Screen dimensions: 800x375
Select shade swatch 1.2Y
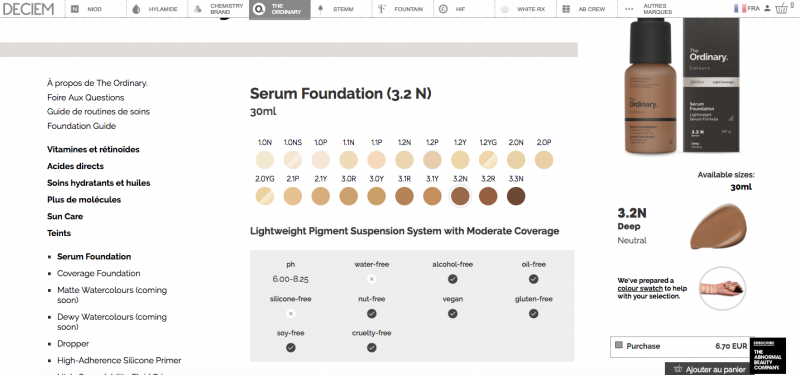tap(460, 160)
